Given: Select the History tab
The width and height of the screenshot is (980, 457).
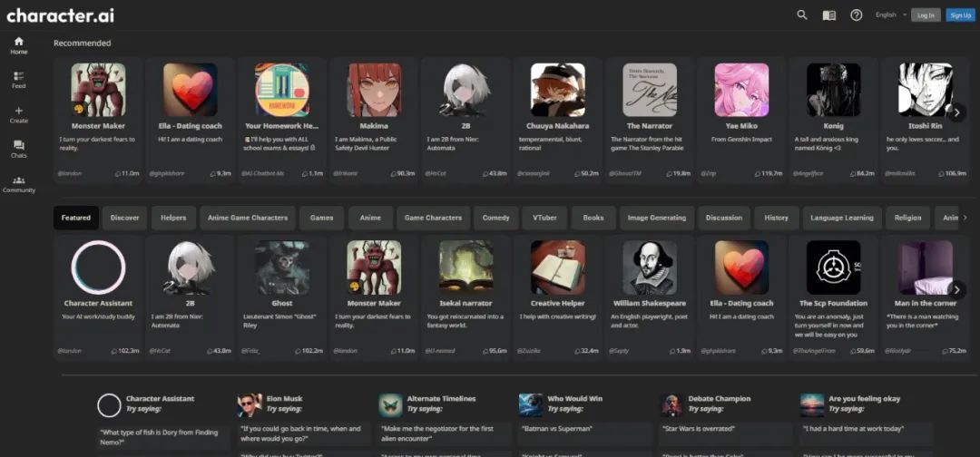Looking at the screenshot, I should point(776,218).
